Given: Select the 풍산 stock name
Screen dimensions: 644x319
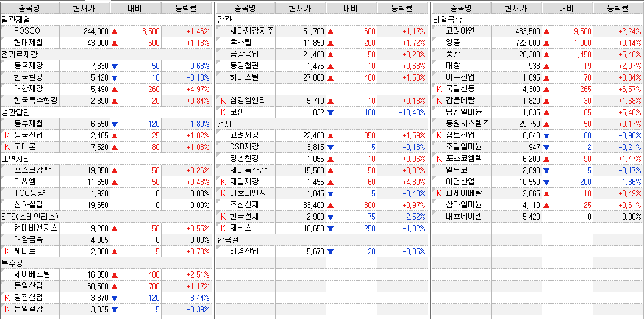Looking at the screenshot, I should [x=453, y=54].
